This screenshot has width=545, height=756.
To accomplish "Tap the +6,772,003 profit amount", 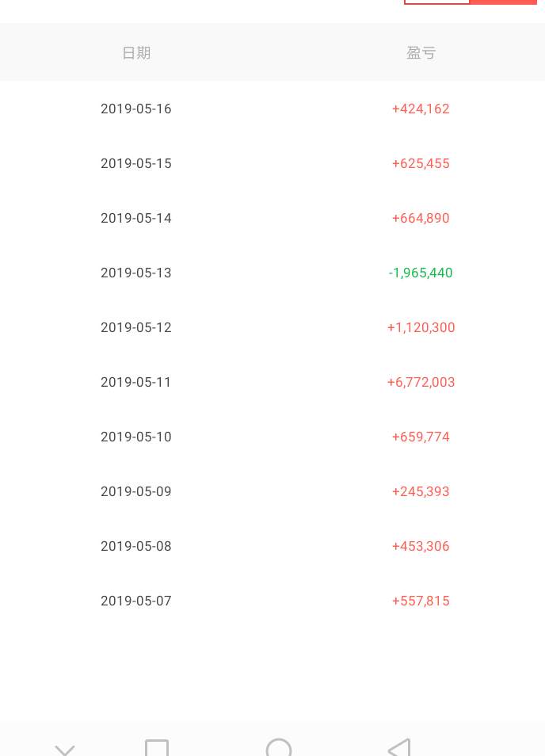I will [x=421, y=382].
